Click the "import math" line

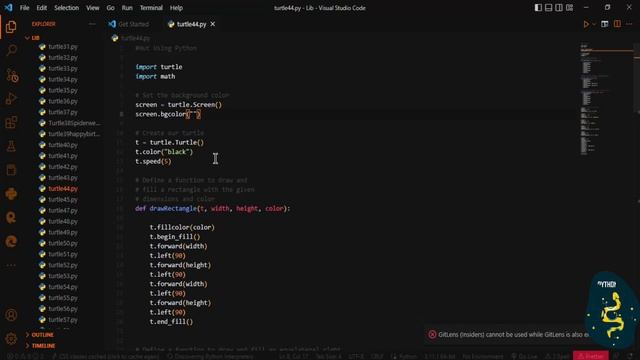pos(155,76)
